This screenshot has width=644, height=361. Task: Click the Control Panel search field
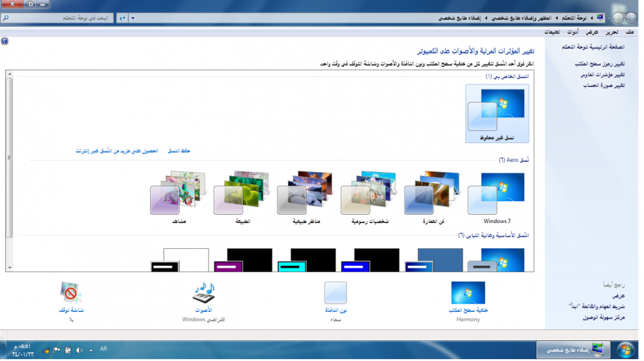[x=58, y=18]
